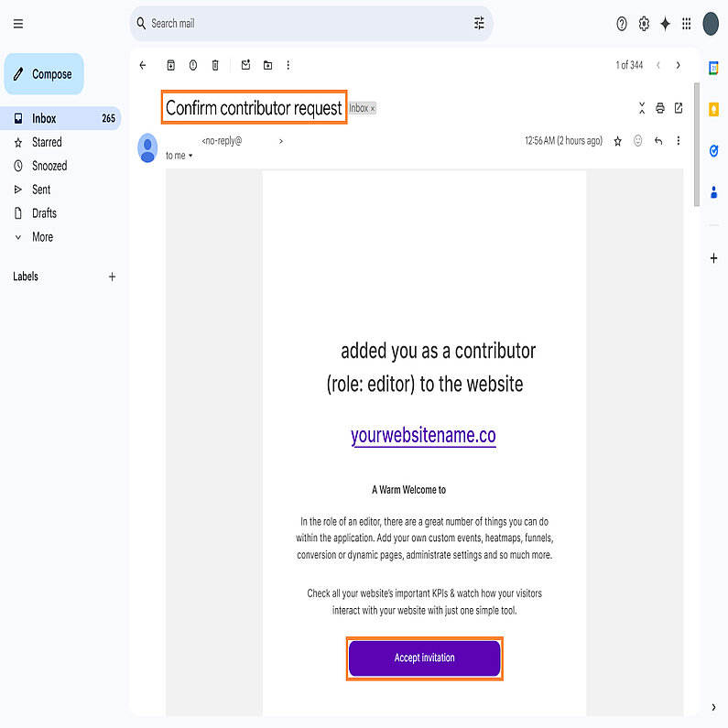The width and height of the screenshot is (728, 728).
Task: Open the Starred folder
Action: click(47, 142)
